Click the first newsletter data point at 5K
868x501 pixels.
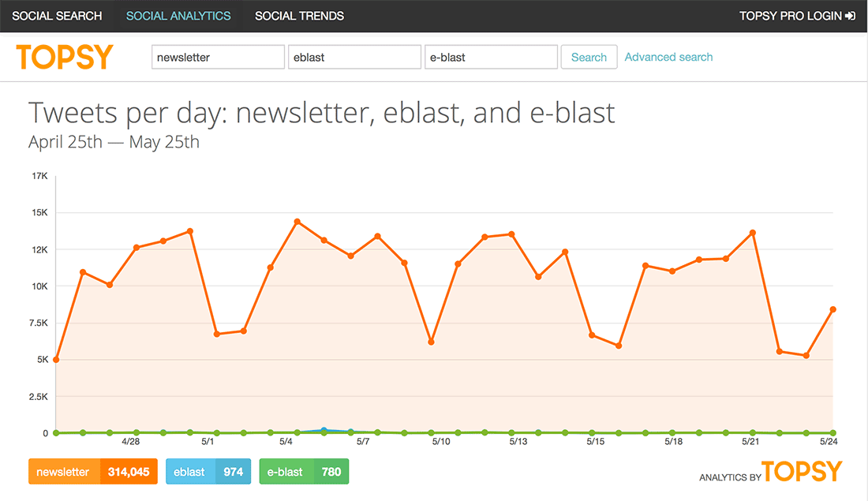(56, 360)
